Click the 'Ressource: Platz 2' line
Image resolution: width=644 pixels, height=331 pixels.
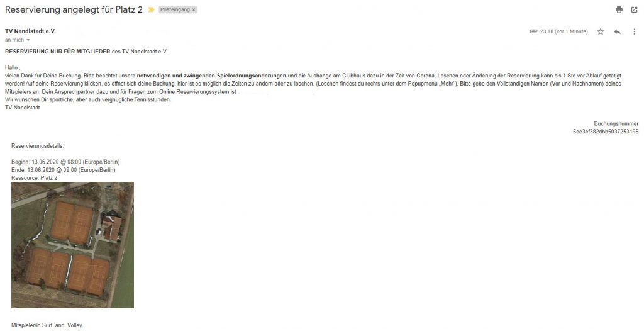35,178
